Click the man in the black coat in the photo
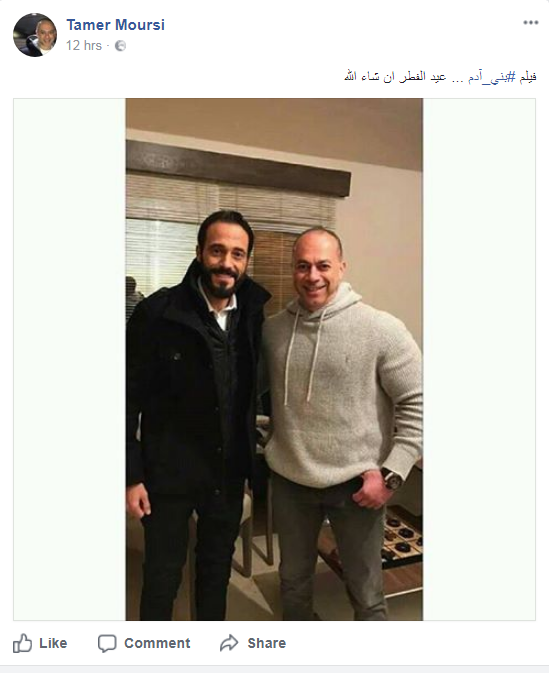This screenshot has height=673, width=549. 193,408
